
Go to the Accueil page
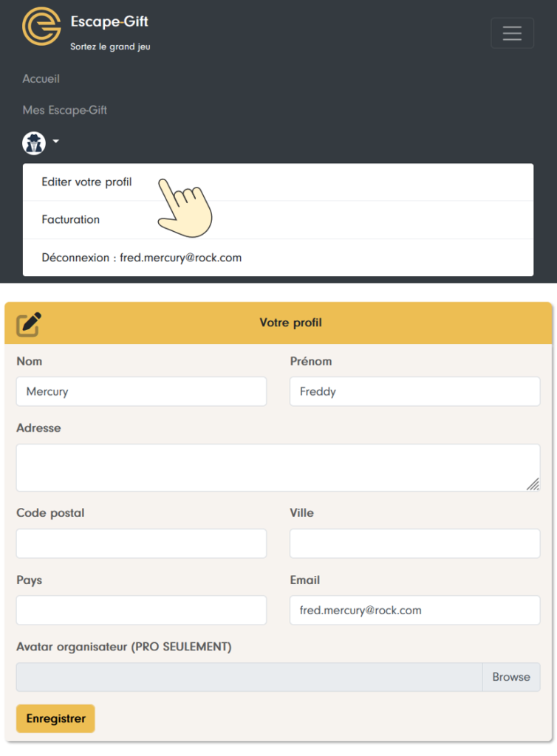[x=41, y=78]
